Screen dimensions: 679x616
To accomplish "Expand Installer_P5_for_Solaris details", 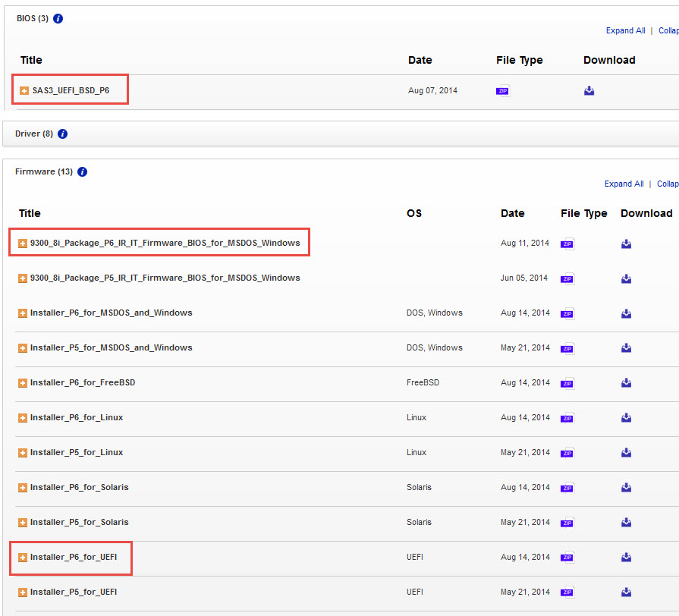I will (x=23, y=523).
